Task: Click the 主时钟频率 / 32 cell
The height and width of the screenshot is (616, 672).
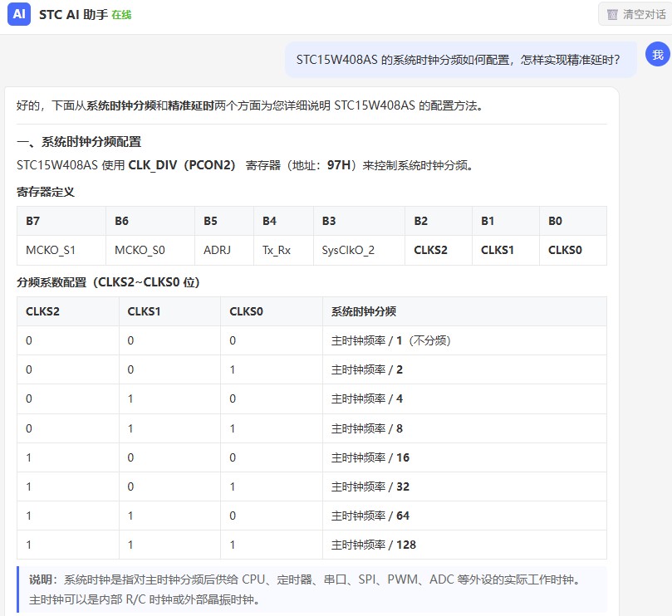Action: (x=464, y=486)
